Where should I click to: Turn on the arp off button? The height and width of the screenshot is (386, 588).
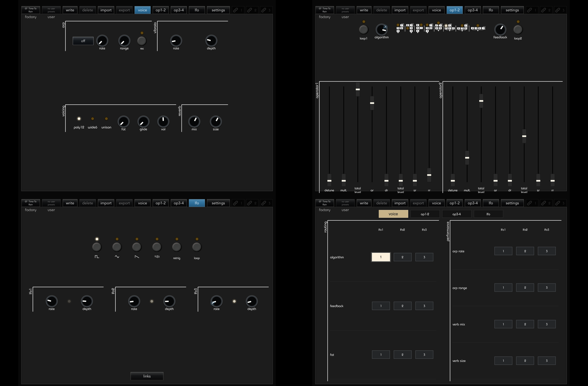[x=83, y=41]
